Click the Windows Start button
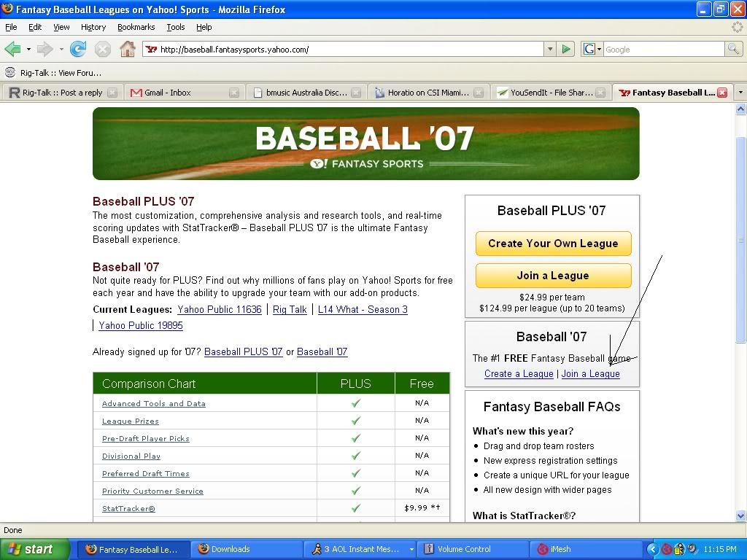The width and height of the screenshot is (747, 560). [35, 549]
